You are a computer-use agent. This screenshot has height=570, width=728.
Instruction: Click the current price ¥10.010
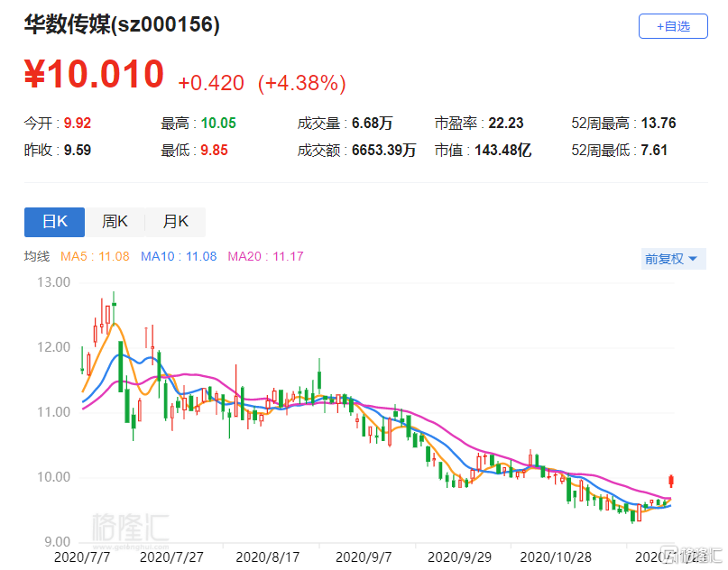point(94,75)
